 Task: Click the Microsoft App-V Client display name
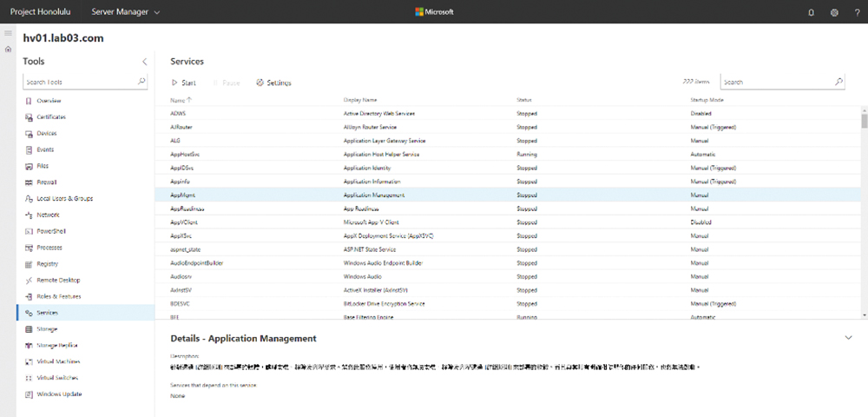[x=371, y=222]
